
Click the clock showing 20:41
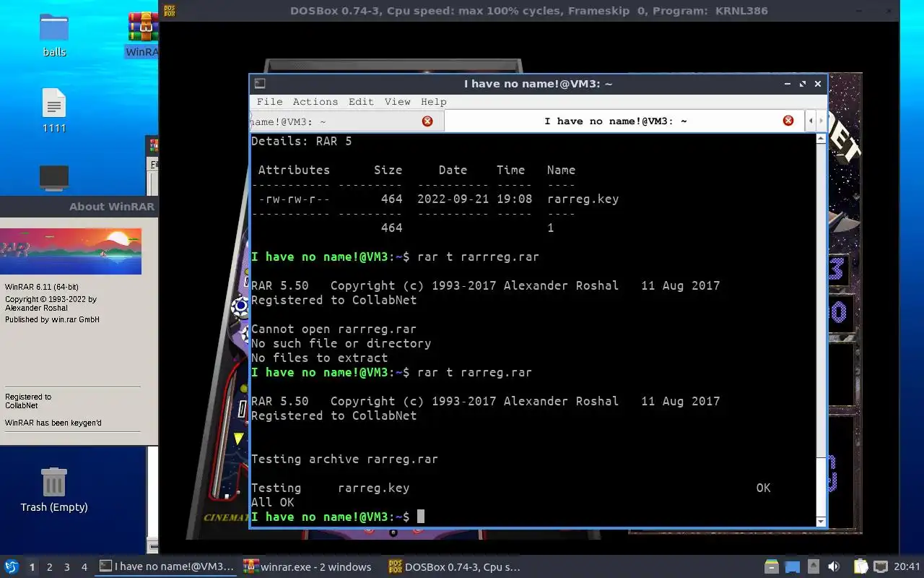tap(907, 566)
